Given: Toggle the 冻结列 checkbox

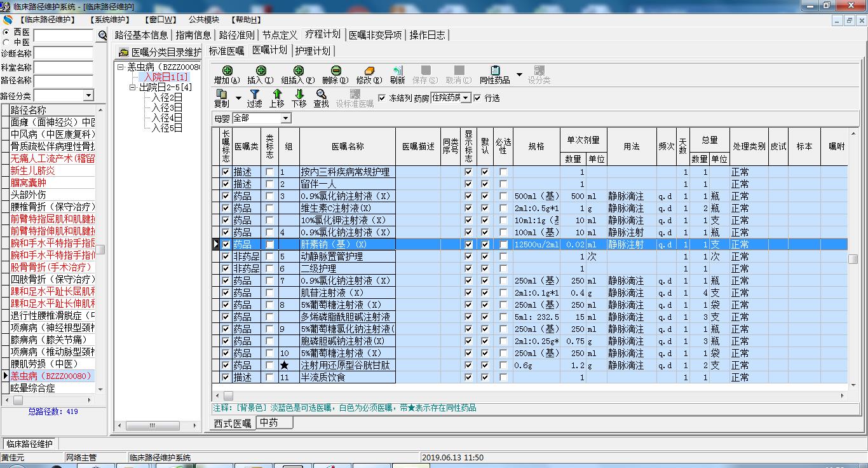Looking at the screenshot, I should click(382, 98).
